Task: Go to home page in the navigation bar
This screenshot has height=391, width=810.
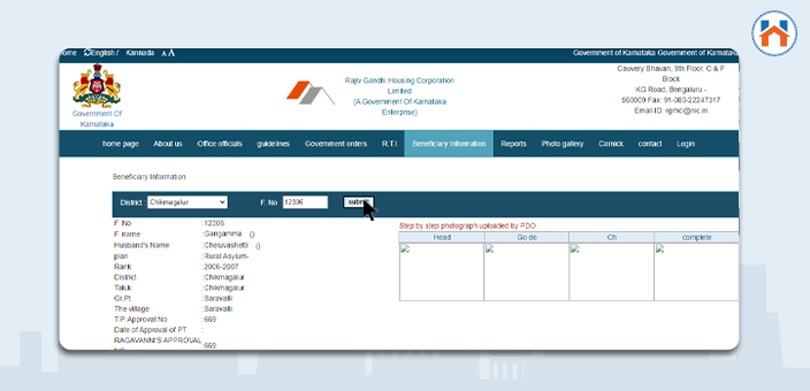Action: [120, 144]
